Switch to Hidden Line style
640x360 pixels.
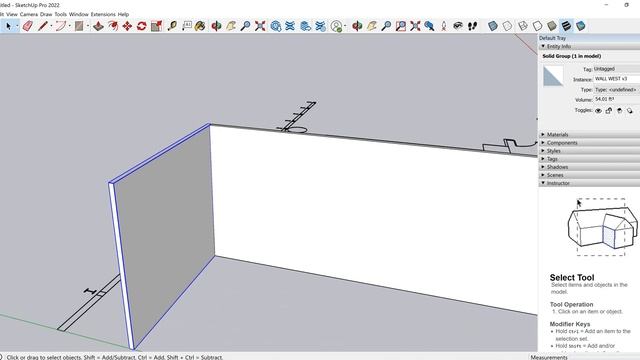point(537,26)
